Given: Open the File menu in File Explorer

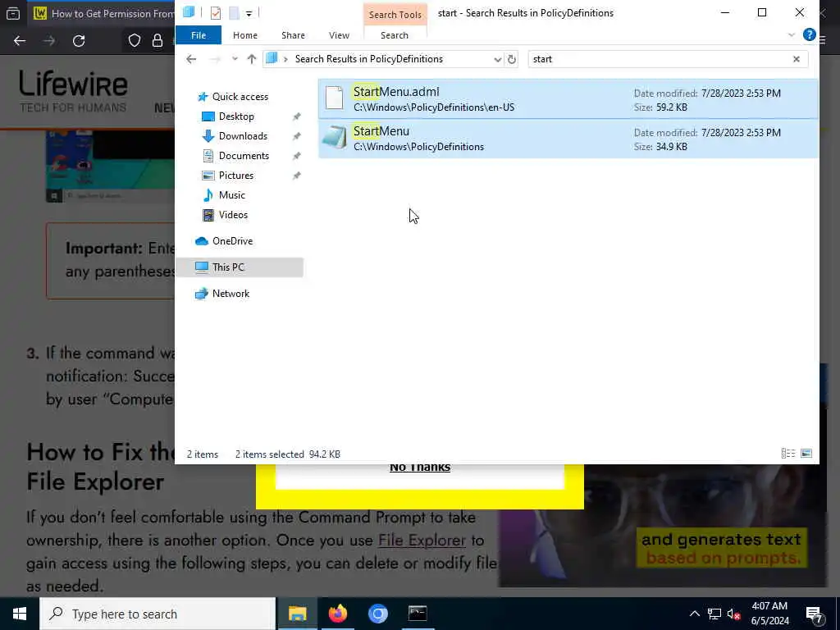Looking at the screenshot, I should click(199, 35).
